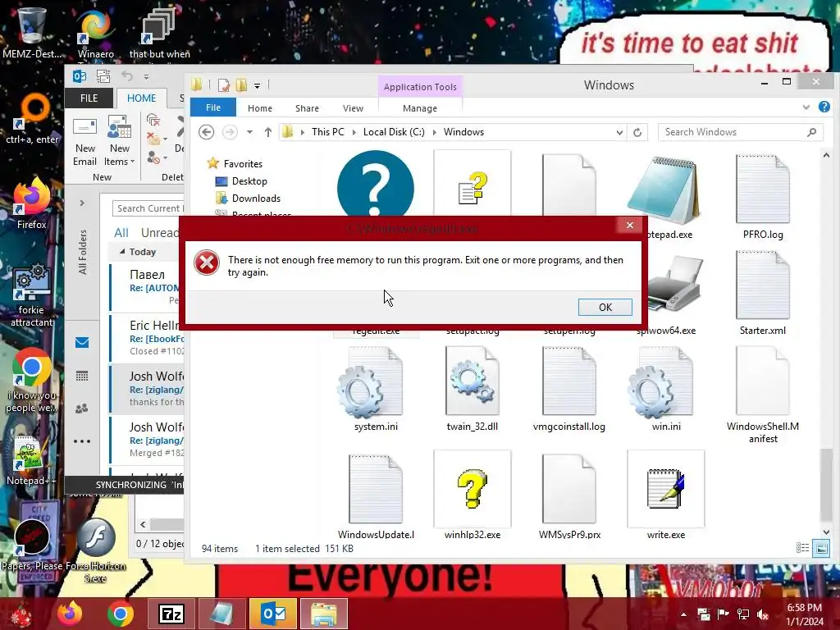The image size is (840, 630).
Task: Select the WindowsShell.Manifest file
Action: click(763, 395)
